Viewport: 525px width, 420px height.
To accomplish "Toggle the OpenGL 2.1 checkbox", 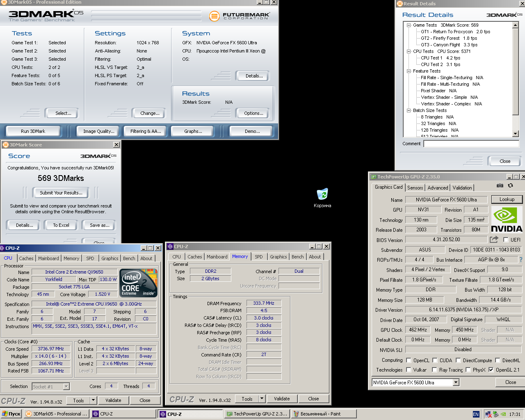I will (x=491, y=370).
